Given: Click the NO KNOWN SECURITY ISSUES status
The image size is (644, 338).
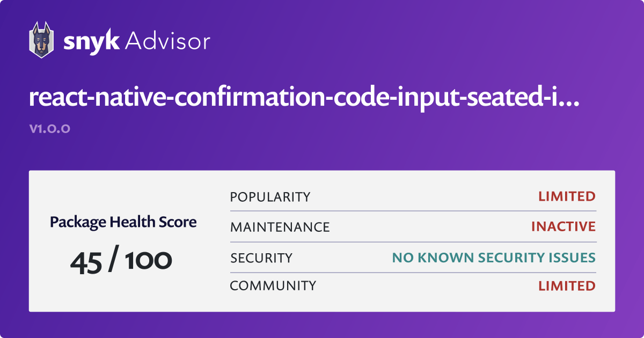Looking at the screenshot, I should [x=494, y=258].
